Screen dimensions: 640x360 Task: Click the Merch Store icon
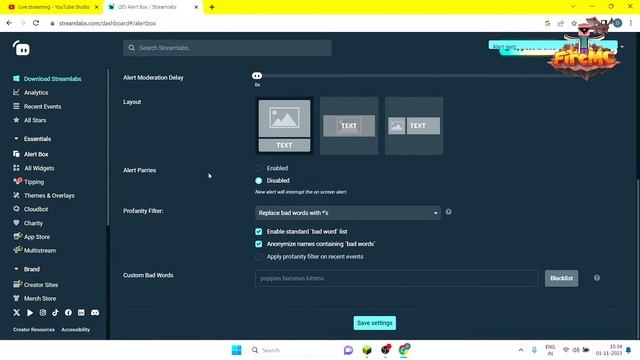(x=16, y=298)
